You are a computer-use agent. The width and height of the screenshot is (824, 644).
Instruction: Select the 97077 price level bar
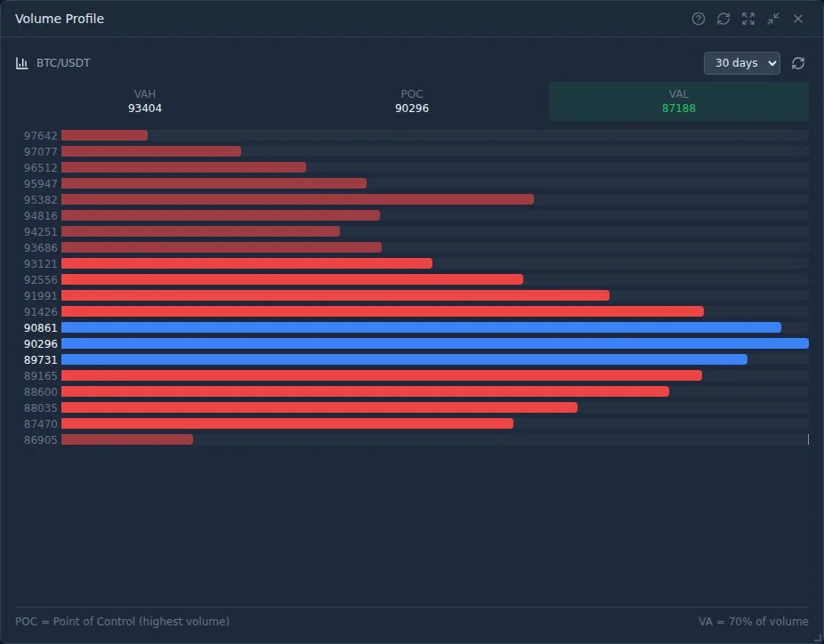point(151,151)
